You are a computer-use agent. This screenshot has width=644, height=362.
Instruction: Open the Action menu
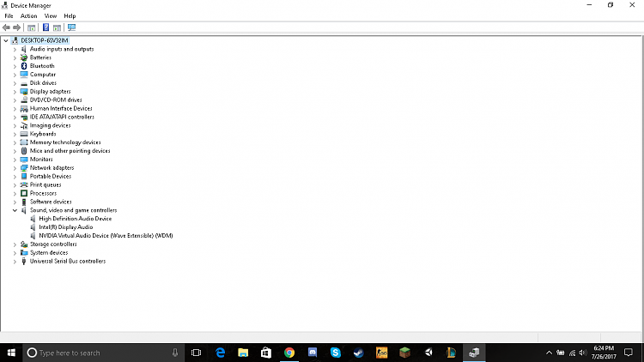[28, 16]
